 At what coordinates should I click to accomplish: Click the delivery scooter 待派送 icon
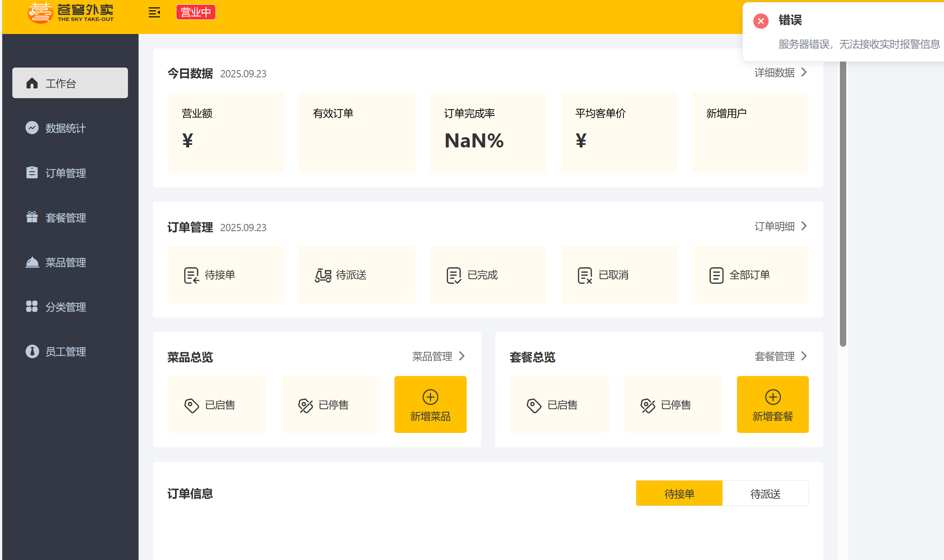[323, 275]
